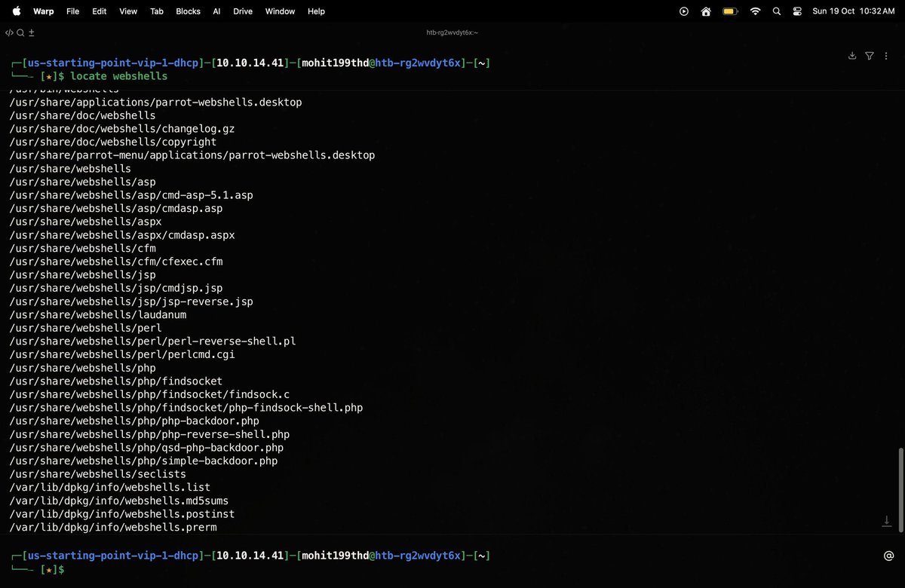Open the Apple menu

[16, 11]
